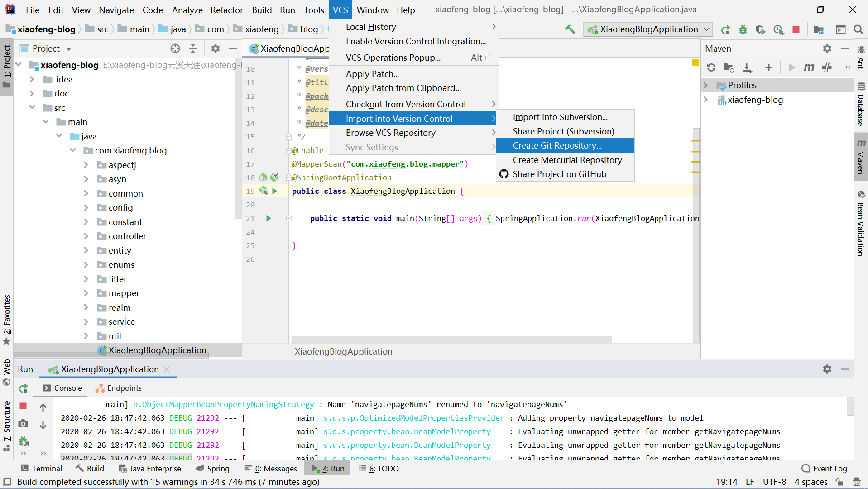The height and width of the screenshot is (489, 868).
Task: Open Project Structure icon in toolbar
Action: pos(819,29)
